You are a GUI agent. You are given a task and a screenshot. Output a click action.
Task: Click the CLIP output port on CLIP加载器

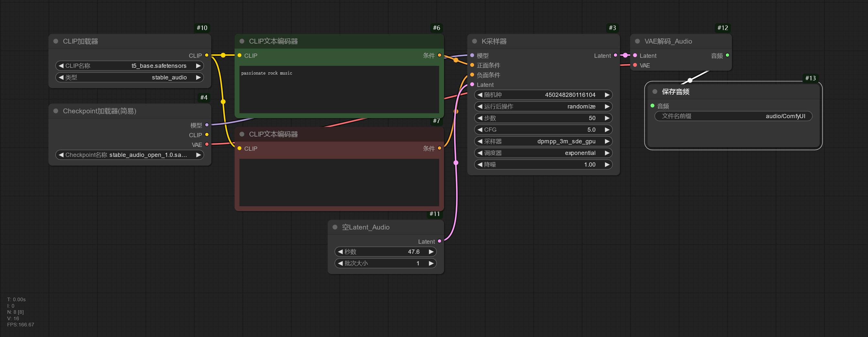[206, 56]
